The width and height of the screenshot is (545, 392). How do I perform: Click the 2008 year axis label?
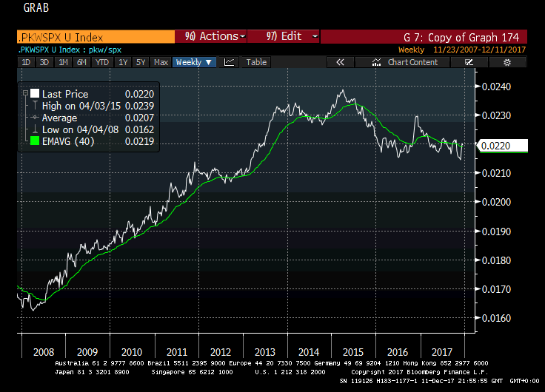pos(44,352)
